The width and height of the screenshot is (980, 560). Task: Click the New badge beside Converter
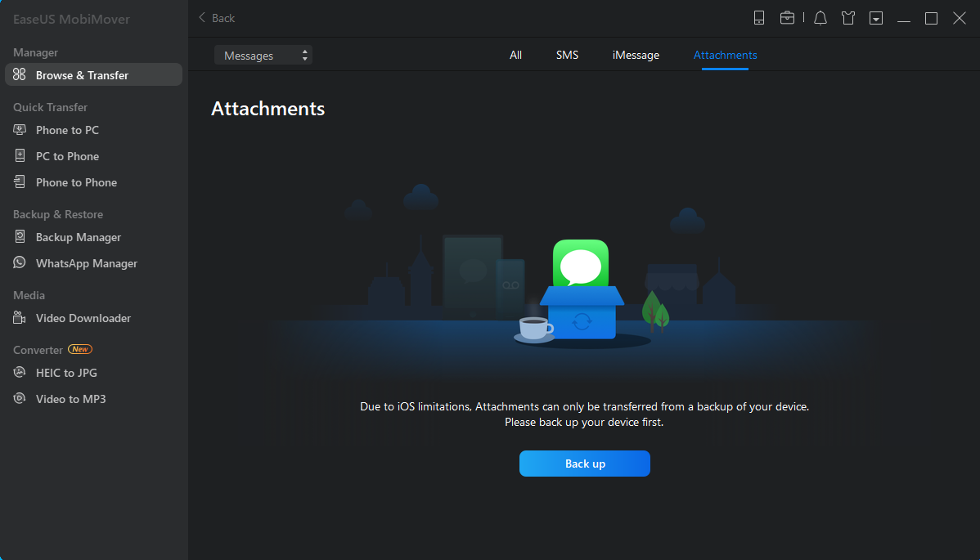click(80, 349)
